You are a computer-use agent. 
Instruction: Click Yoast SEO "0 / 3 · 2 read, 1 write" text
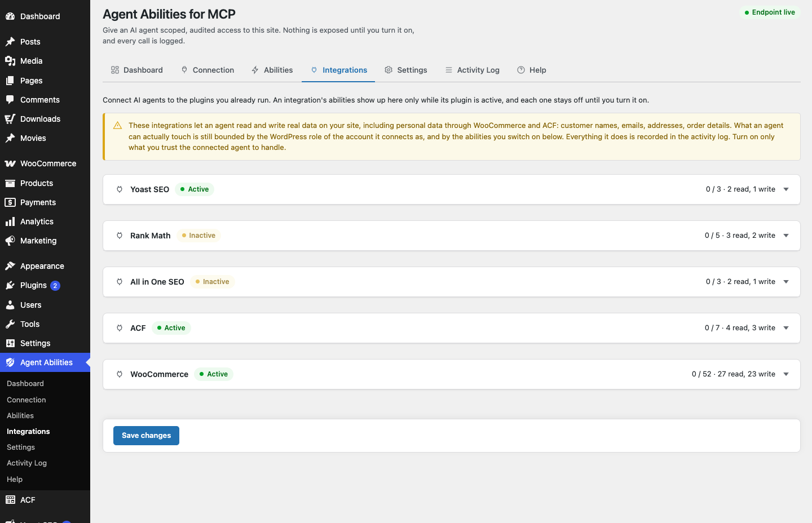(x=740, y=189)
